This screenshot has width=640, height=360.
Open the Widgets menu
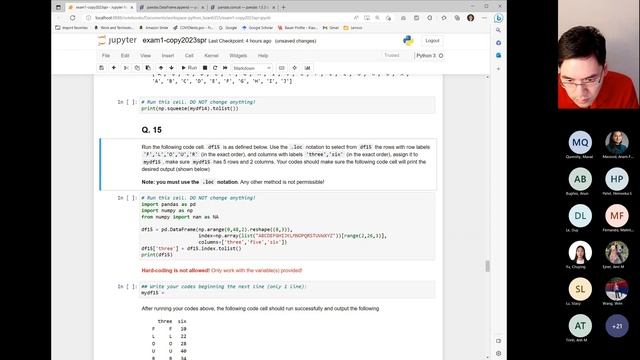click(238, 56)
